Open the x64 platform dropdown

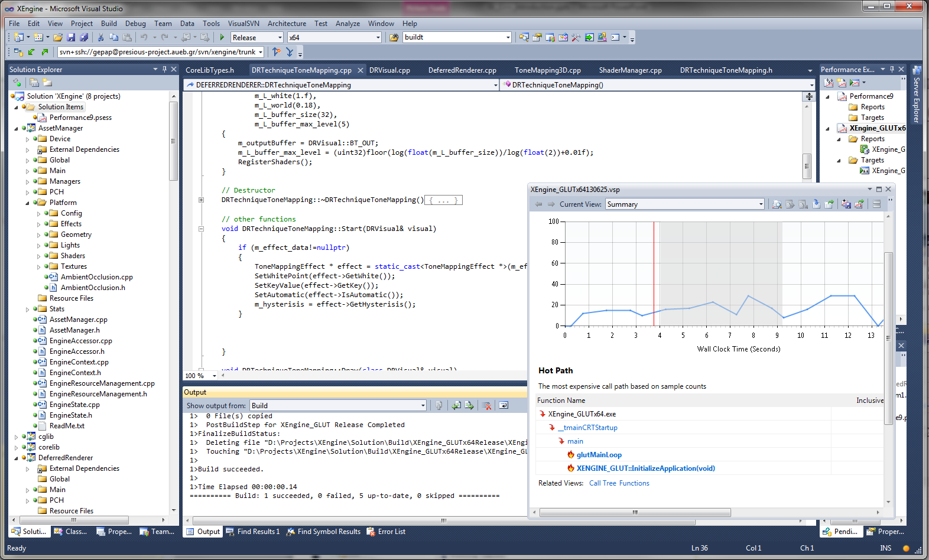(378, 37)
